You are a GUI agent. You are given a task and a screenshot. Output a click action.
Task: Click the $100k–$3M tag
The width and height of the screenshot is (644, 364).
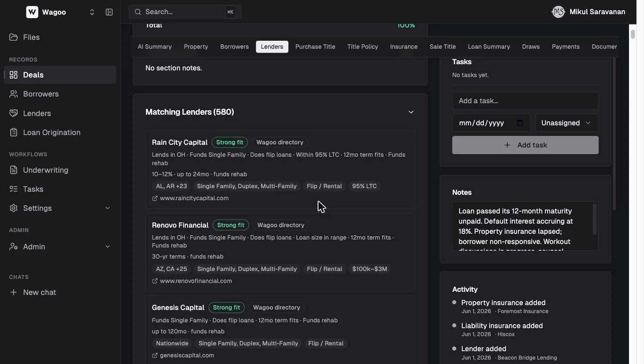[x=370, y=269]
